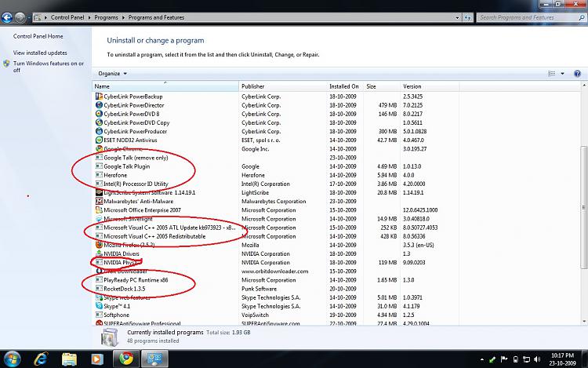588x368 pixels.
Task: Click the LightScribe System Software icon
Action: (99, 192)
